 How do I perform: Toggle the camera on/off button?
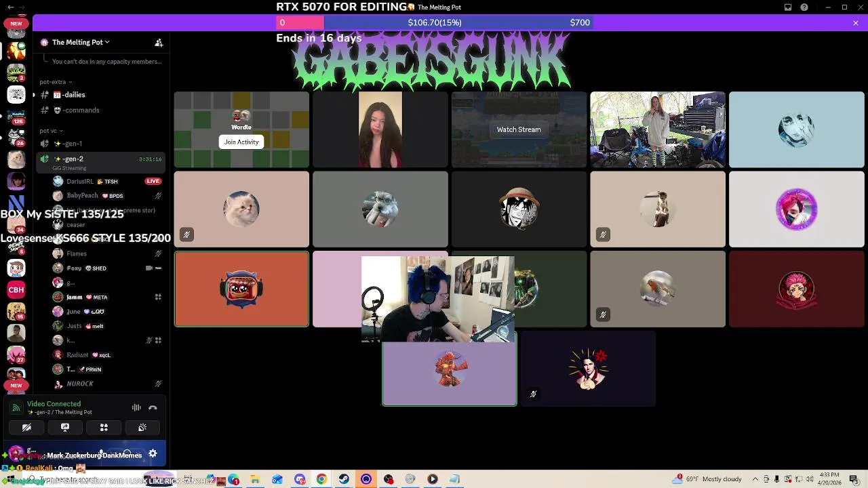click(x=26, y=428)
